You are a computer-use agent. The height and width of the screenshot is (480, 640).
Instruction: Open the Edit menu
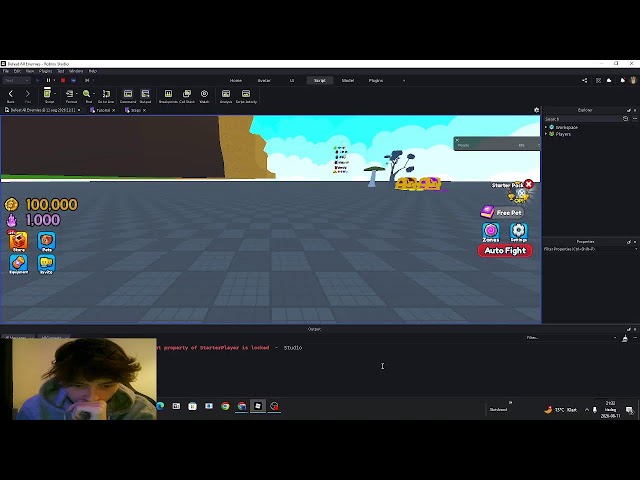(17, 71)
